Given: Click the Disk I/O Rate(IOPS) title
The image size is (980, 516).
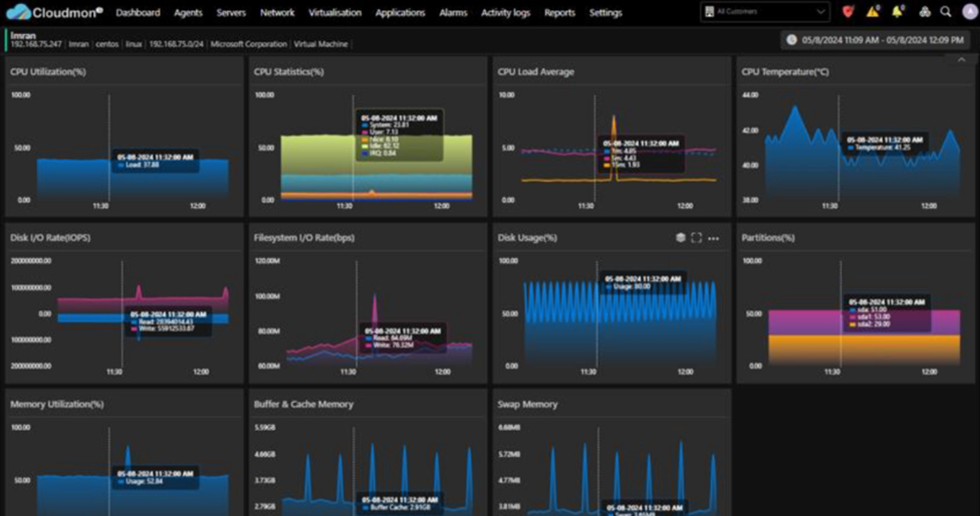Looking at the screenshot, I should pyautogui.click(x=50, y=238).
